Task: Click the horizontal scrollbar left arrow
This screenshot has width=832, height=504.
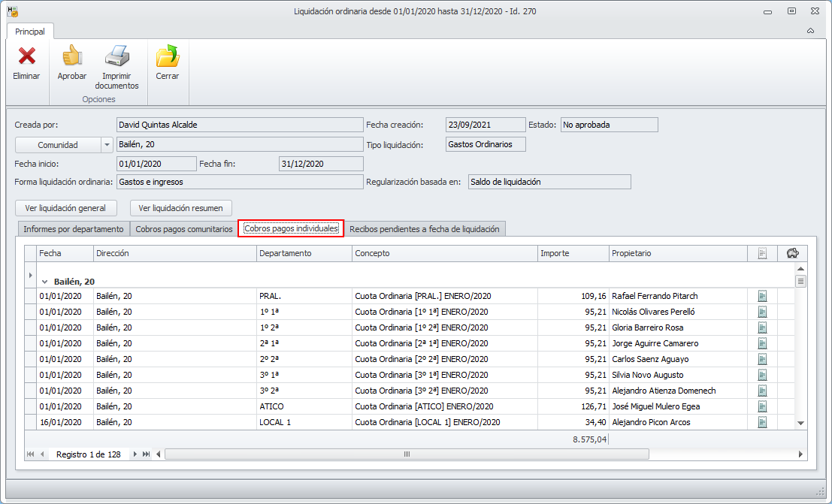Action: (x=158, y=454)
